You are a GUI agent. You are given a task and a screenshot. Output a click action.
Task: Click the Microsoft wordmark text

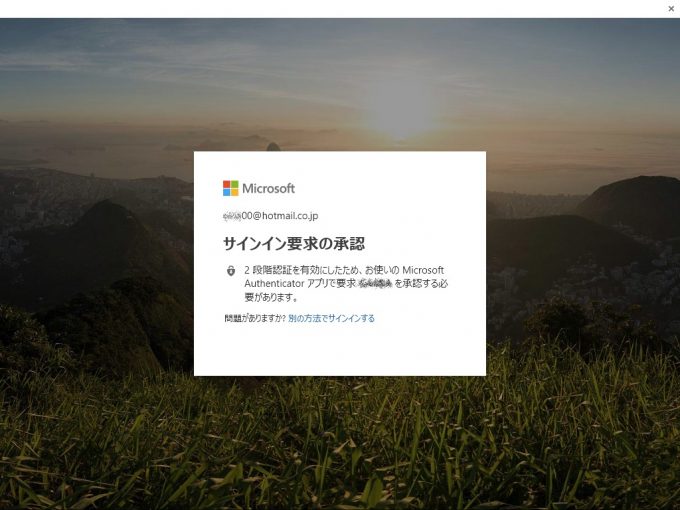[268, 188]
